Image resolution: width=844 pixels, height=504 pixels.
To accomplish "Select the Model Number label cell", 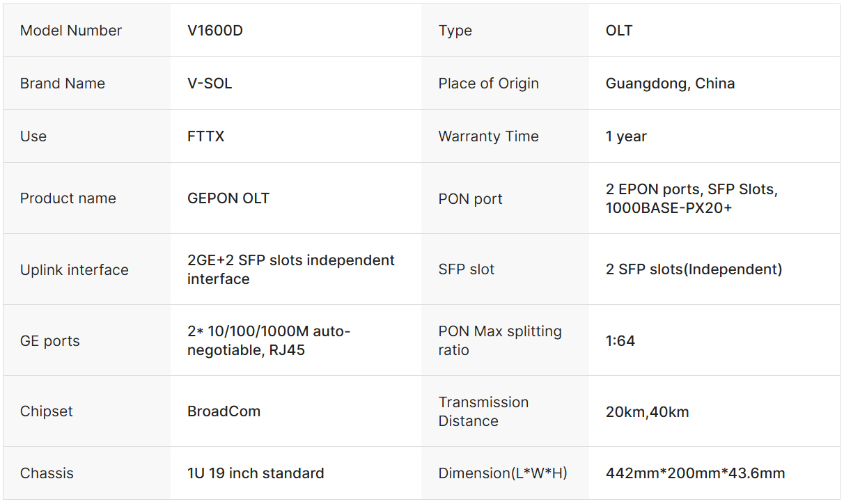I will pyautogui.click(x=71, y=31).
